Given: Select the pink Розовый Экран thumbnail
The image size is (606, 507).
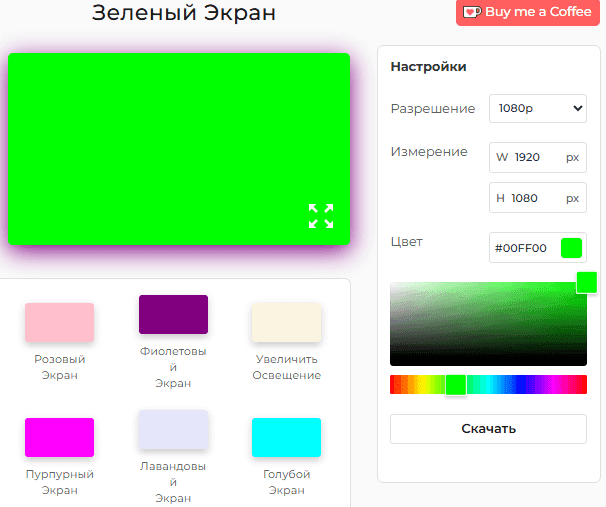Looking at the screenshot, I should (x=59, y=322).
